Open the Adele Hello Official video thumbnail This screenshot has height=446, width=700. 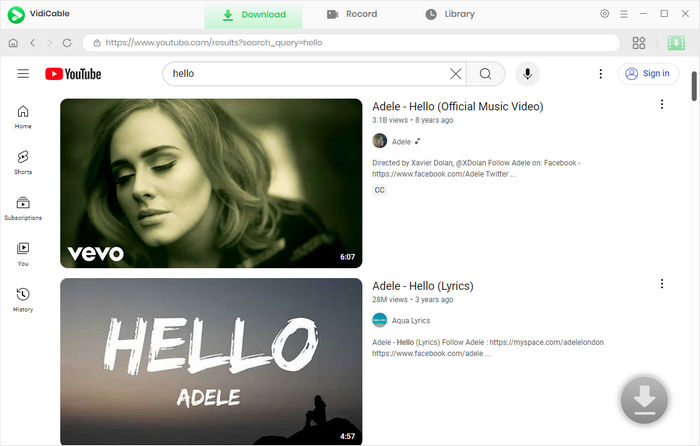211,183
